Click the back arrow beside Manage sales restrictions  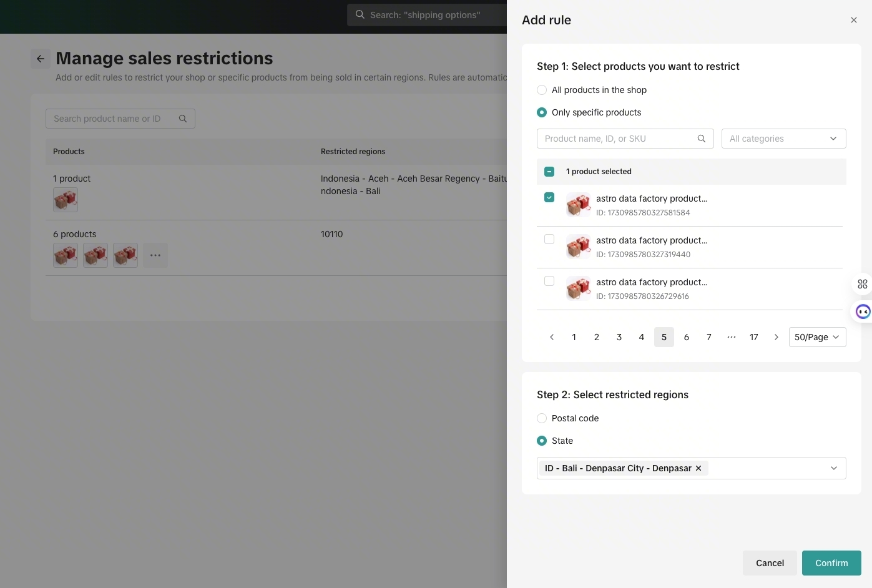[41, 59]
